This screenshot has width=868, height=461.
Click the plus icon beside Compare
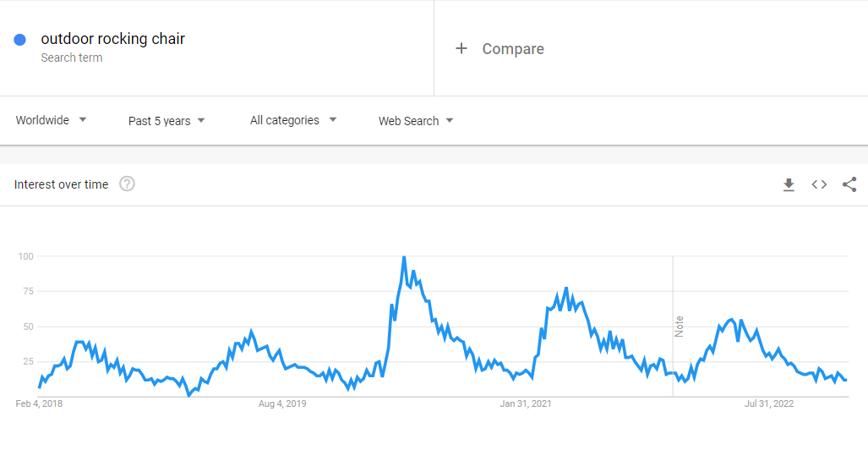click(x=461, y=49)
